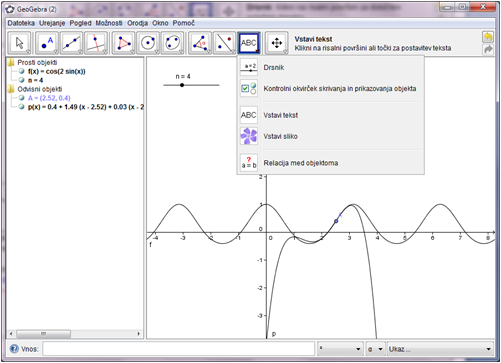This screenshot has height=363, width=501.
Task: Toggle visibility of polynomial p(x)
Action: [x=22, y=107]
